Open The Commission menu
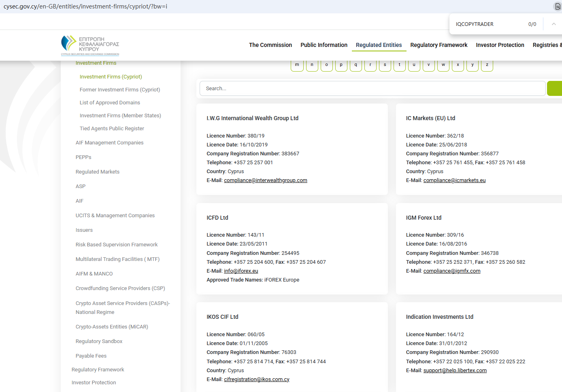The width and height of the screenshot is (562, 392). [270, 45]
